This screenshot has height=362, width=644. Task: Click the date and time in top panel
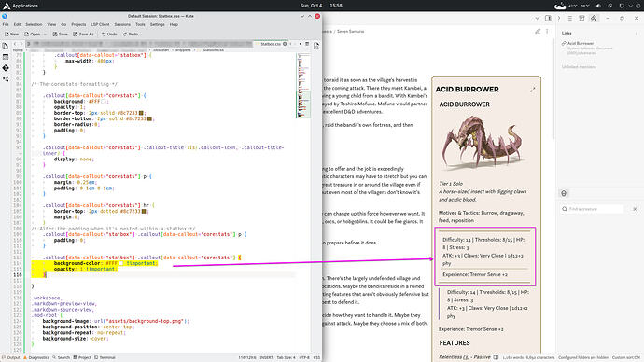coord(321,6)
